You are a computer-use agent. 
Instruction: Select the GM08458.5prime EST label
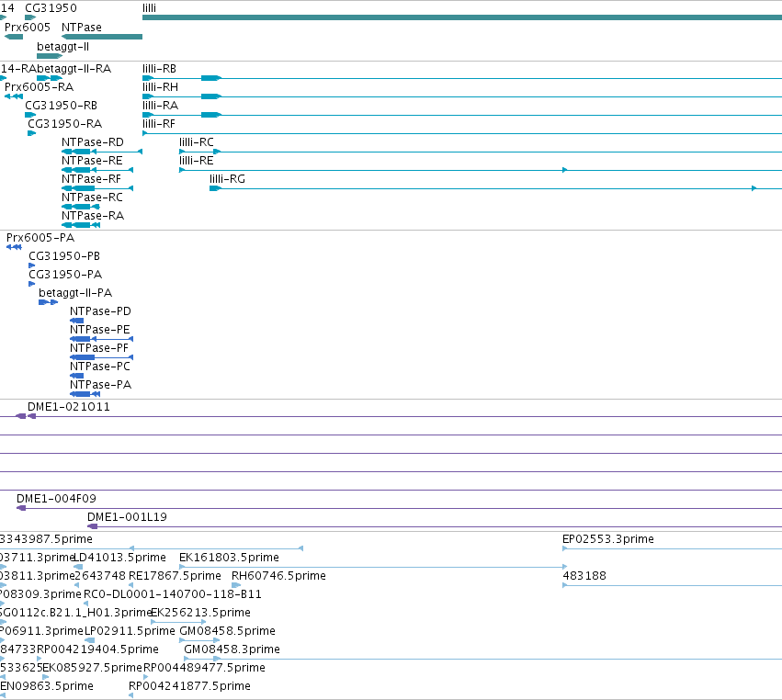click(x=227, y=631)
